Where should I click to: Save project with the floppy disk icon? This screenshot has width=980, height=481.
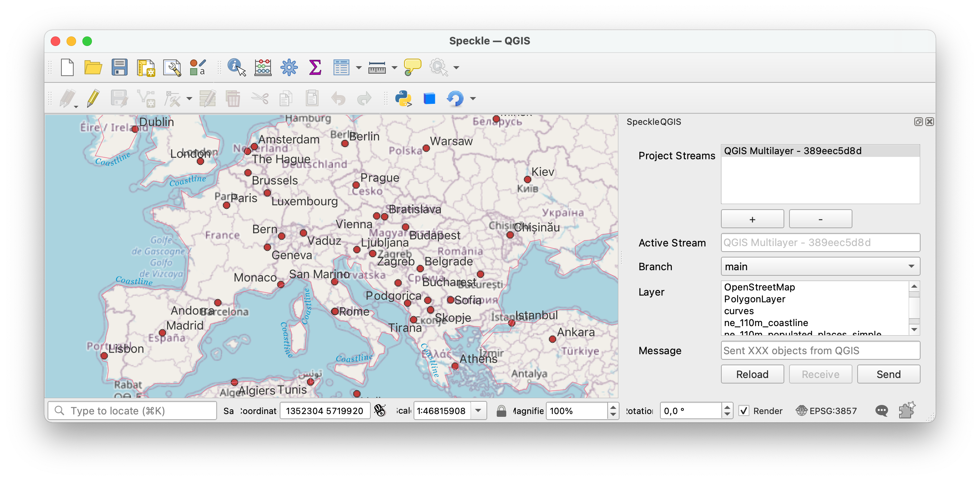(119, 67)
